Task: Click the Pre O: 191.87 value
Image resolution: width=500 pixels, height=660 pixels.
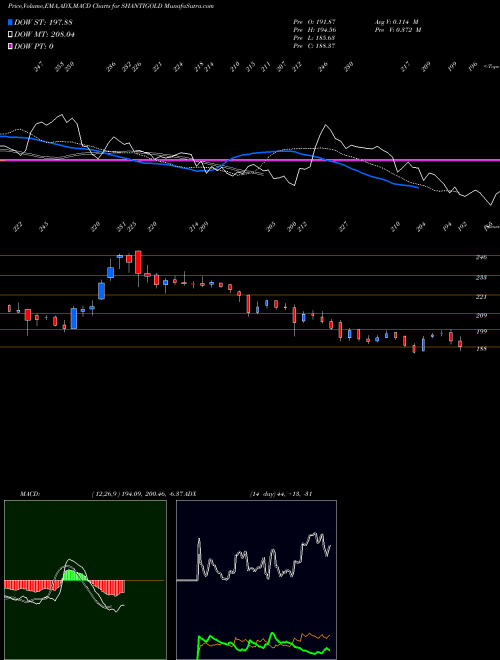Action: [x=314, y=22]
